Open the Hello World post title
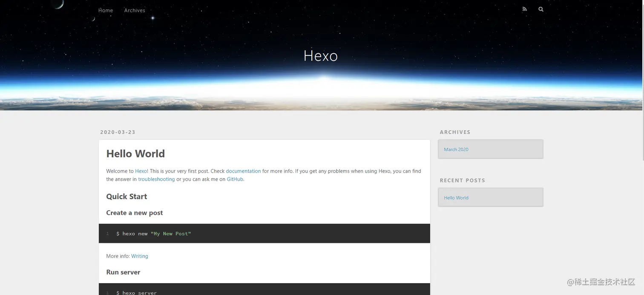644x295 pixels. pos(135,154)
